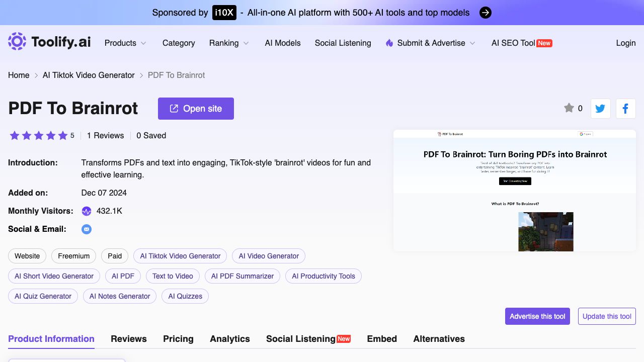This screenshot has width=644, height=362.
Task: Share on Twitter icon
Action: point(600,109)
